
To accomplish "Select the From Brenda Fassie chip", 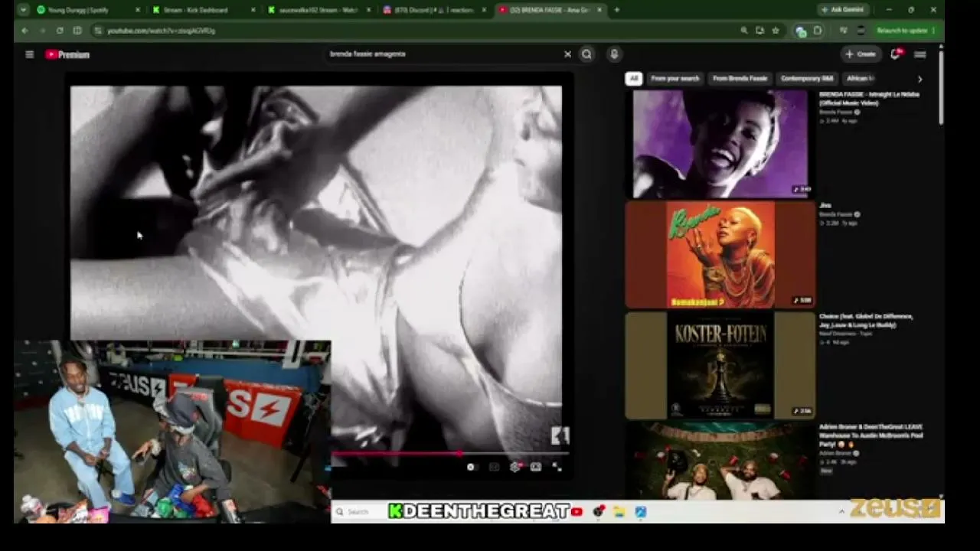I will (740, 78).
